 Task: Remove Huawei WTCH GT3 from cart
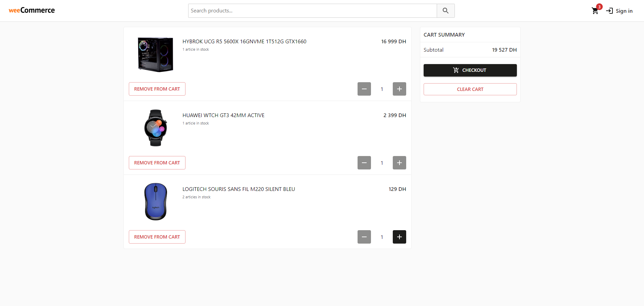point(157,163)
